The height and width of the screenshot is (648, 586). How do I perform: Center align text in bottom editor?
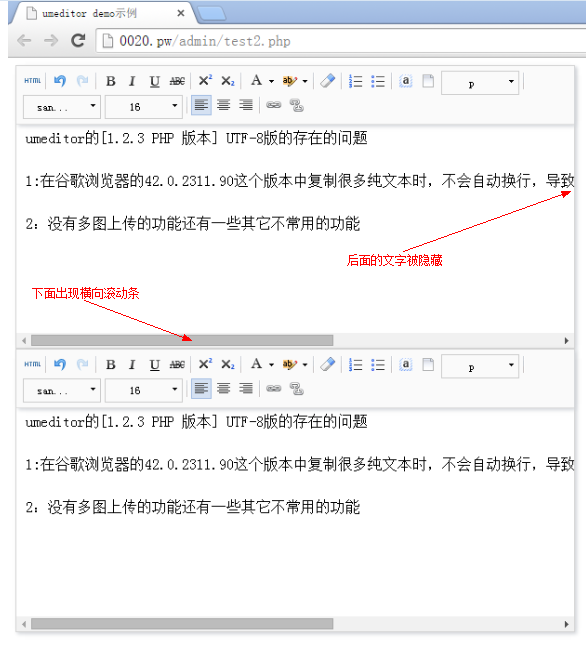224,388
